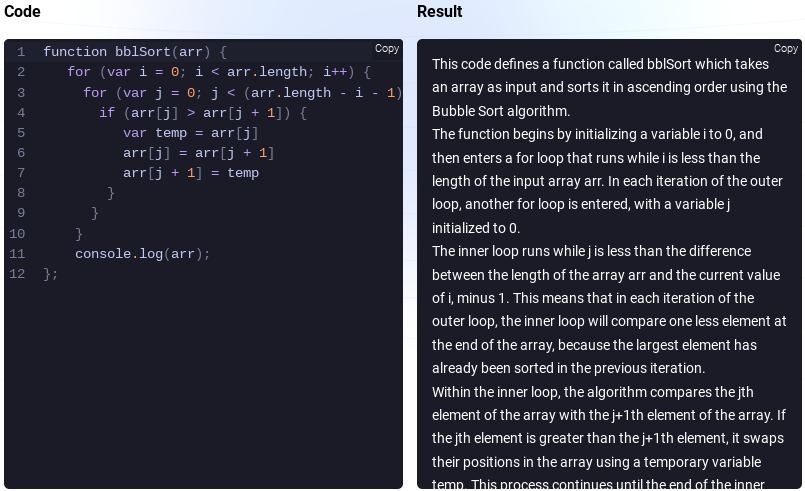Screen dimensions: 805x491
Task: Click the function bblSort declaration line
Action: [135, 52]
